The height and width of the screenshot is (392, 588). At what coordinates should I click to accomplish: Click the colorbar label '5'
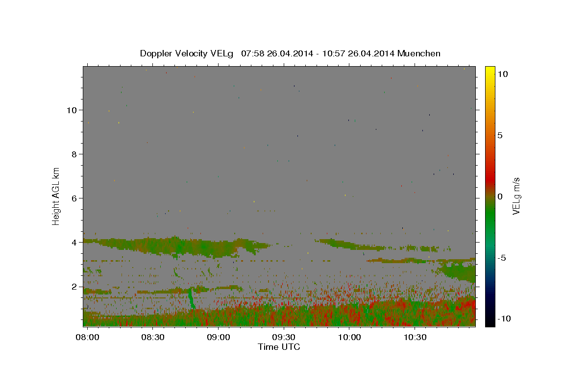[x=500, y=135]
